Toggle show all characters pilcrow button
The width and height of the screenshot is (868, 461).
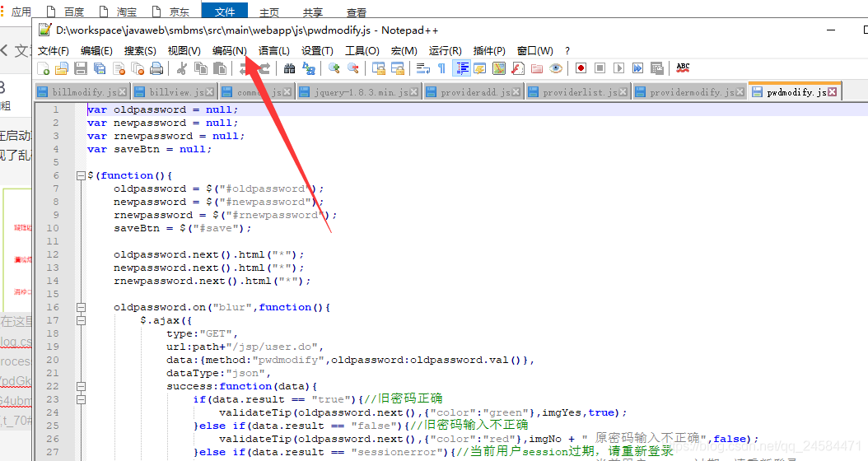point(441,68)
